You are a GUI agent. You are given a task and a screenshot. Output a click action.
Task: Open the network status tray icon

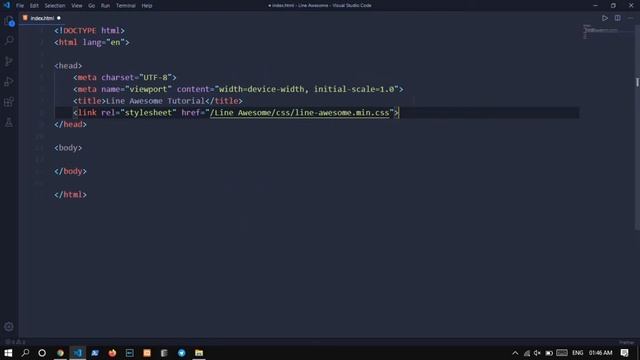(x=527, y=353)
